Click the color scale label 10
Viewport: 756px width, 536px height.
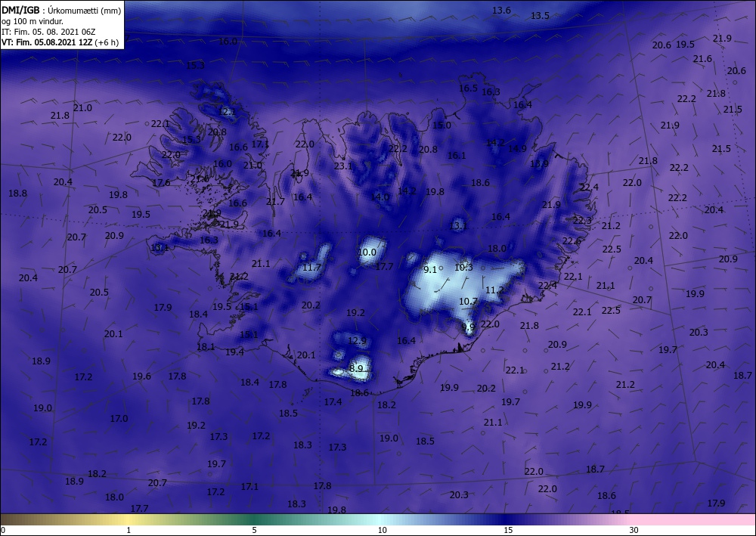click(382, 530)
